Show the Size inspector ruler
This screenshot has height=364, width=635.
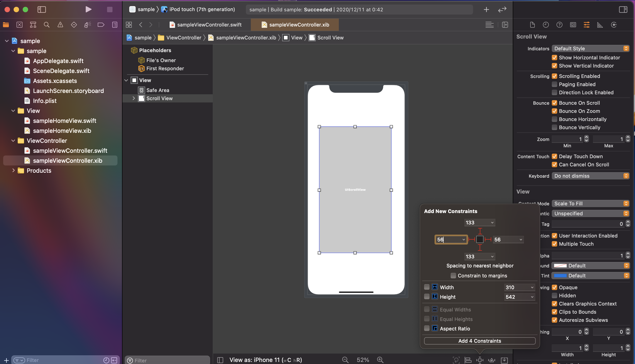click(600, 25)
